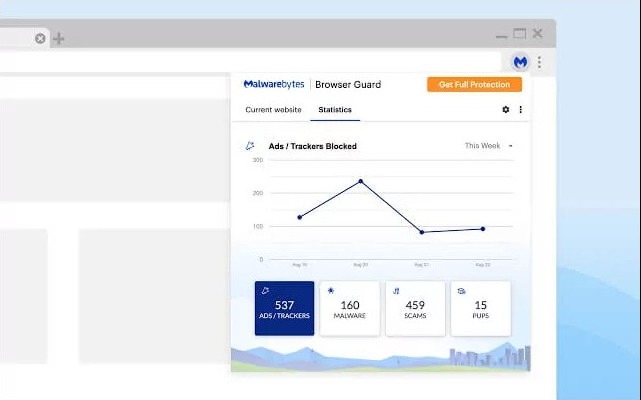The height and width of the screenshot is (400, 641).
Task: Close the current browser tab
Action: point(40,39)
